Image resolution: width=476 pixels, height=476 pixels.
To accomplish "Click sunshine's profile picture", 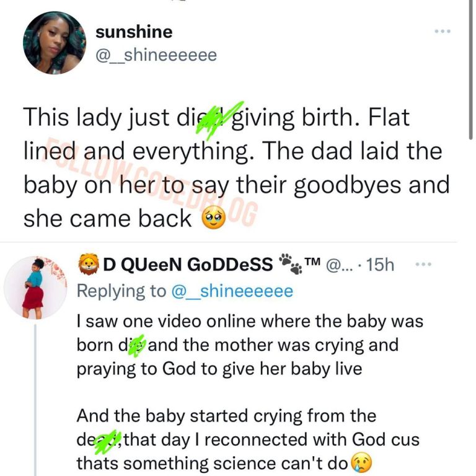I will point(54,43).
